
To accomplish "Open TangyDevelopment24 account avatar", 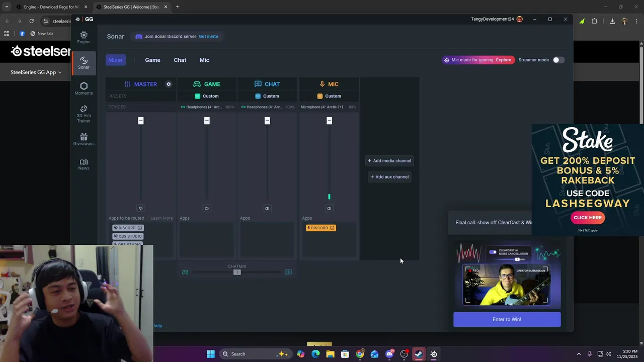I will coord(520,19).
